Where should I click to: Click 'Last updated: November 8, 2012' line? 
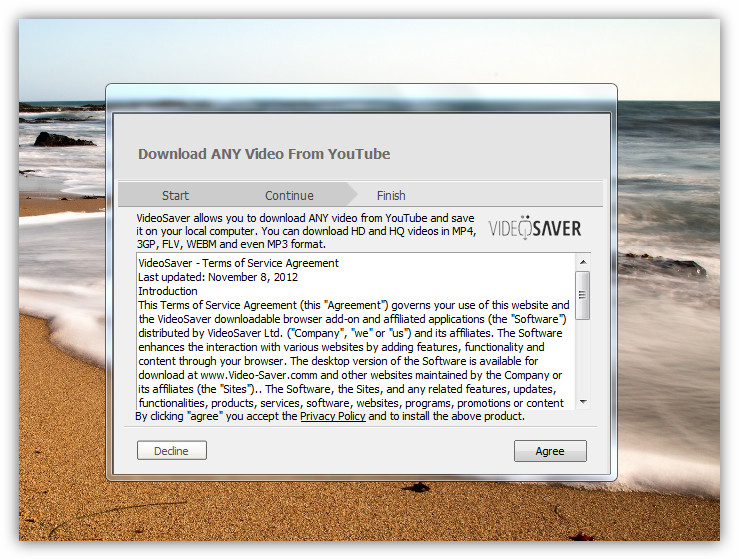pos(218,277)
